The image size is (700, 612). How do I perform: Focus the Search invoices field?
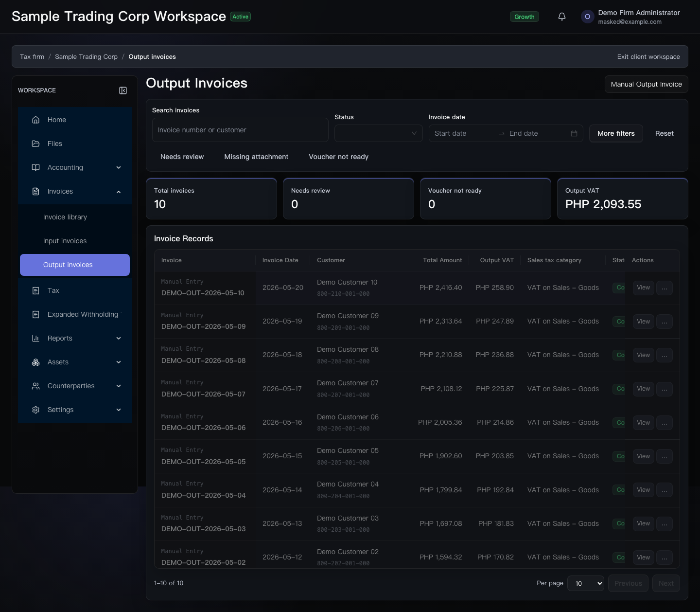240,130
